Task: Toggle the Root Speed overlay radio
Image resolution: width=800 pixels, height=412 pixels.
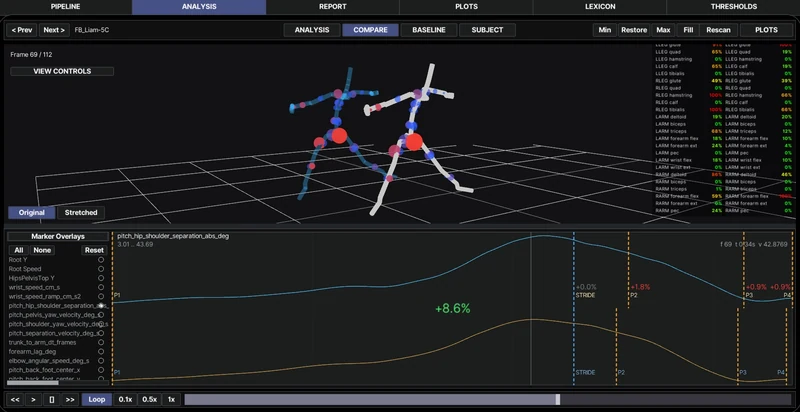Action: coord(101,269)
